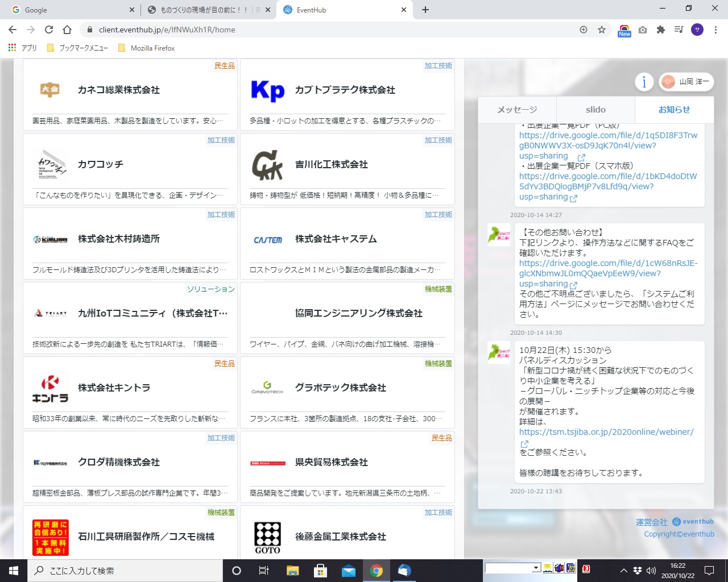Open Task View in taskbar
The height and width of the screenshot is (582, 728).
click(x=264, y=571)
